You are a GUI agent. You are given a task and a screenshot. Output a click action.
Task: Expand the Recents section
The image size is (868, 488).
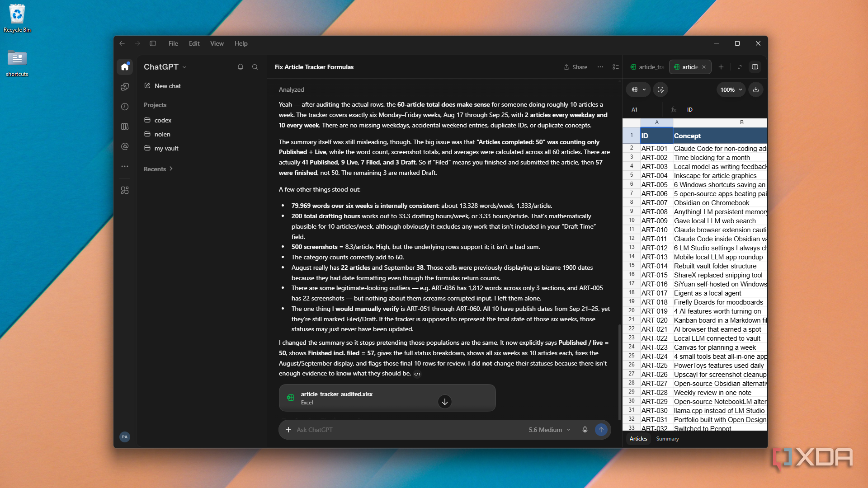point(158,169)
